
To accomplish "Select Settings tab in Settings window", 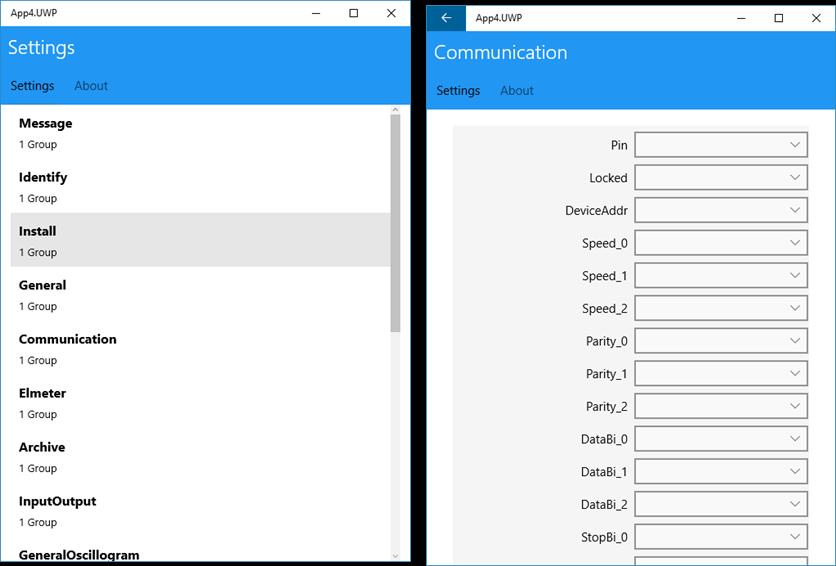I will coord(32,86).
